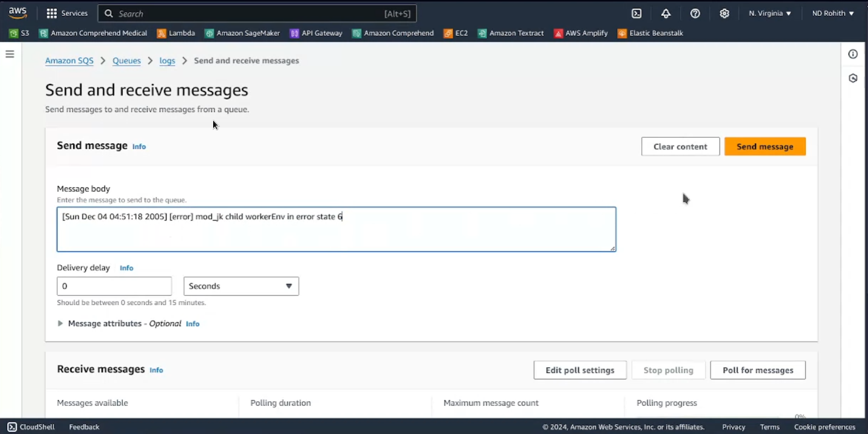Screen dimensions: 868x434
Task: Click Send message orange button
Action: (765, 146)
